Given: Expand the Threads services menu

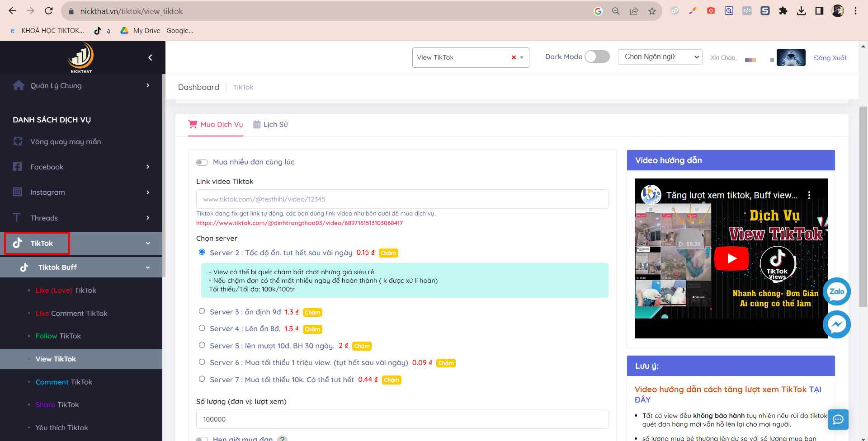Looking at the screenshot, I should (81, 218).
